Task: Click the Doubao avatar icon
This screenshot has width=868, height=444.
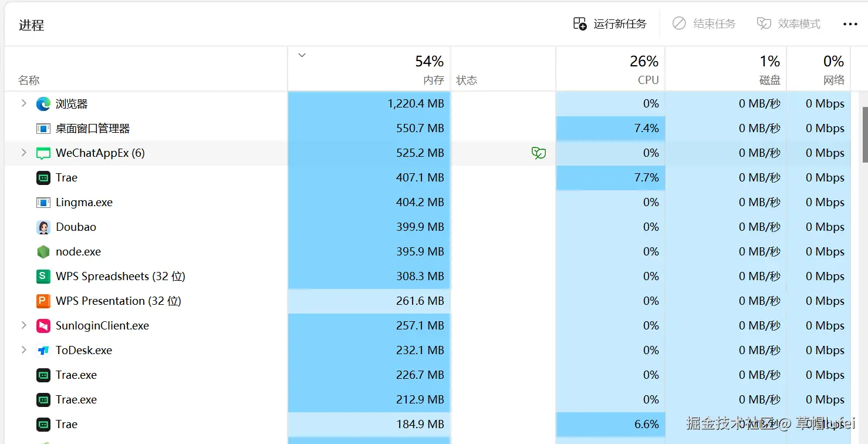Action: [43, 227]
